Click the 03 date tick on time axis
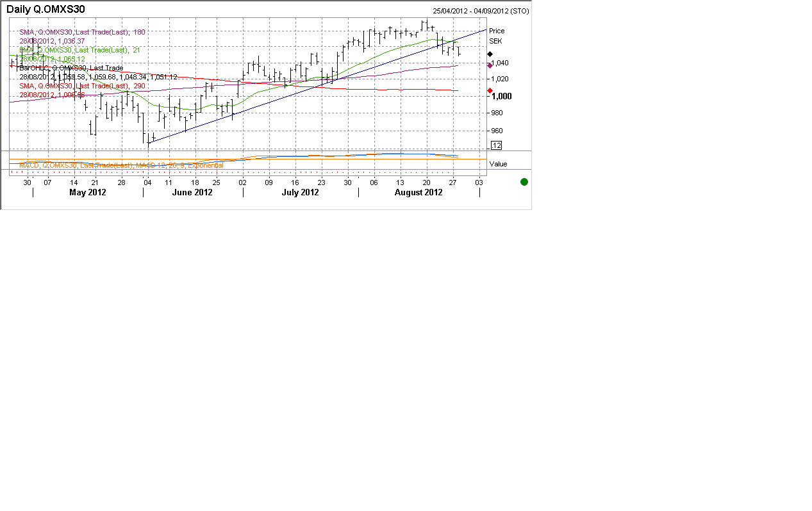 pos(479,182)
